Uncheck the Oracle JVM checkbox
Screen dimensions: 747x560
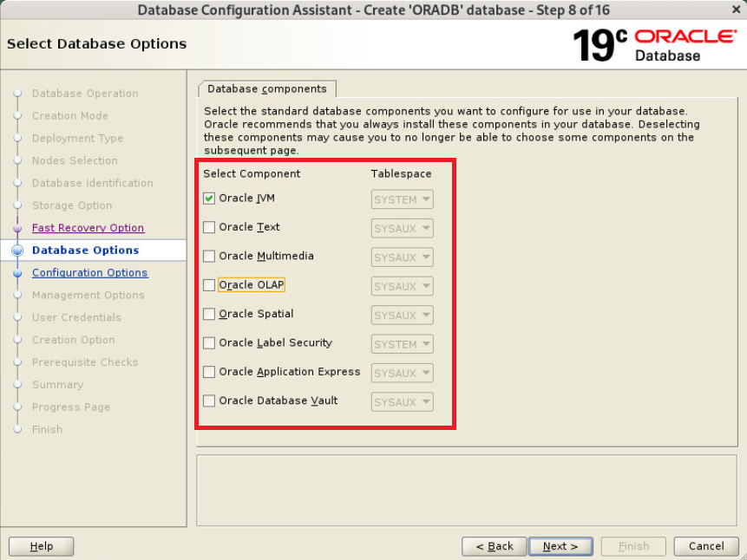tap(209, 199)
